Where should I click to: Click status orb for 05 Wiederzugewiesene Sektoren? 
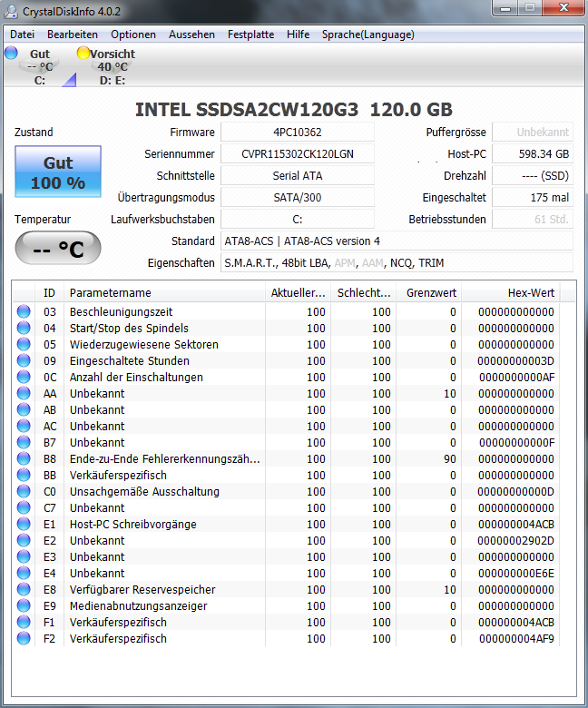(x=24, y=344)
